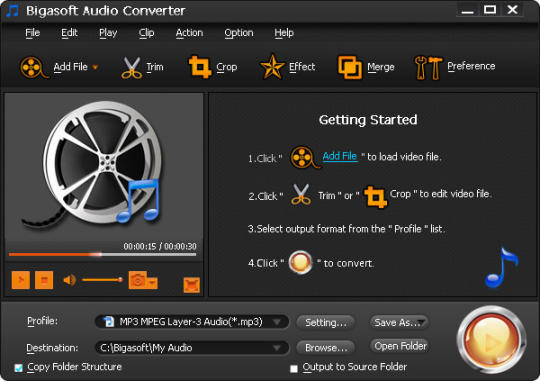This screenshot has height=381, width=540.
Task: Adjust the volume slider
Action: coord(102,280)
